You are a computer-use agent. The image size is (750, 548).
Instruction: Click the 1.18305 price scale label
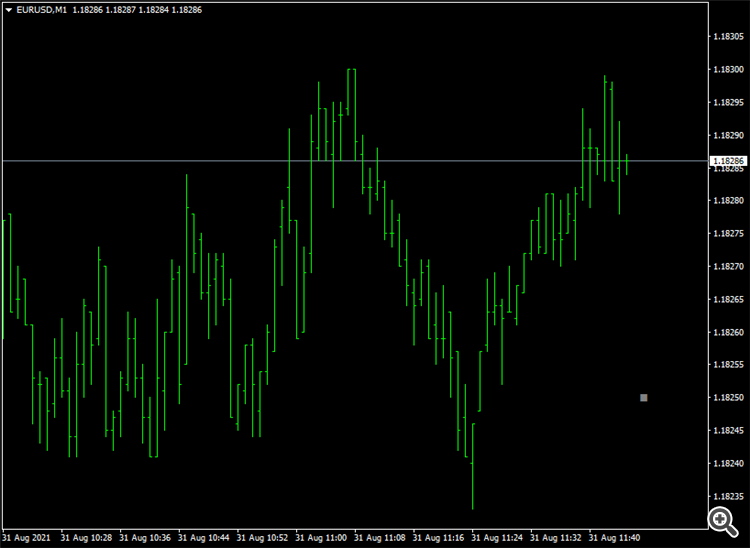point(728,36)
